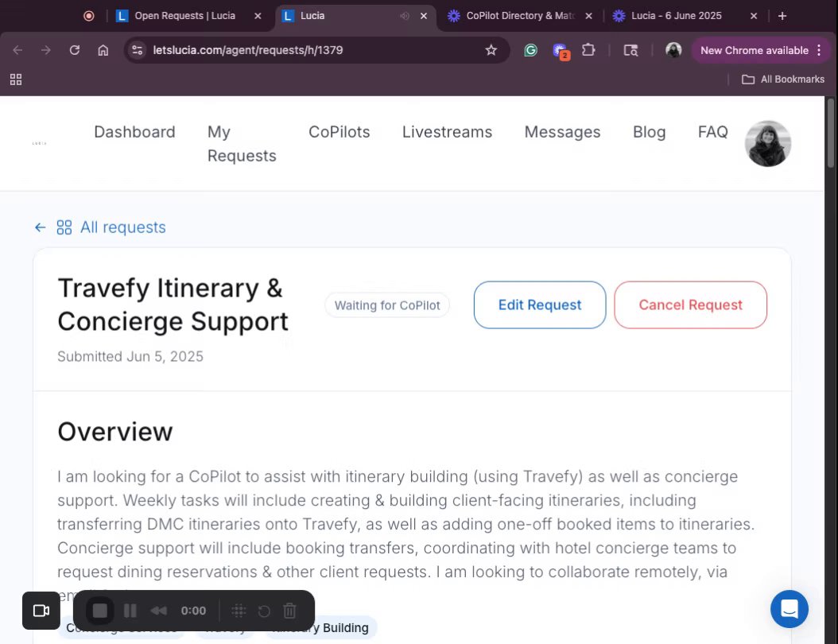The image size is (838, 644).
Task: Click the browser forward arrow
Action: point(46,50)
